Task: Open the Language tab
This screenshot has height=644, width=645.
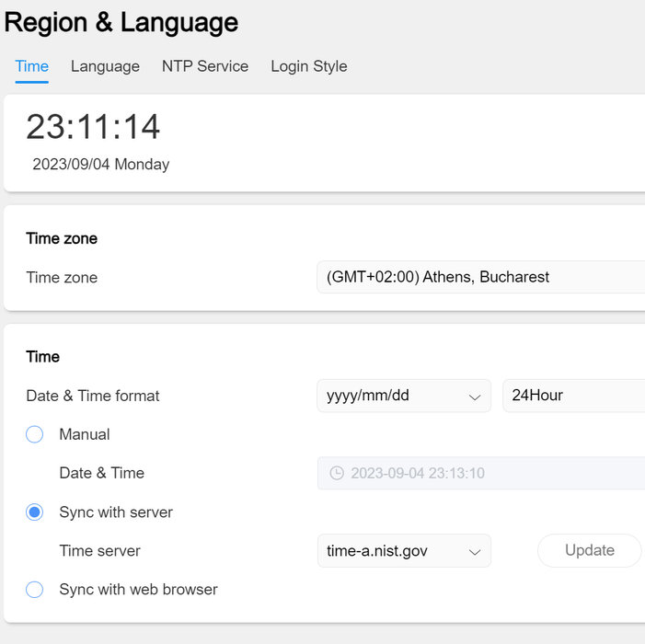Action: tap(105, 66)
